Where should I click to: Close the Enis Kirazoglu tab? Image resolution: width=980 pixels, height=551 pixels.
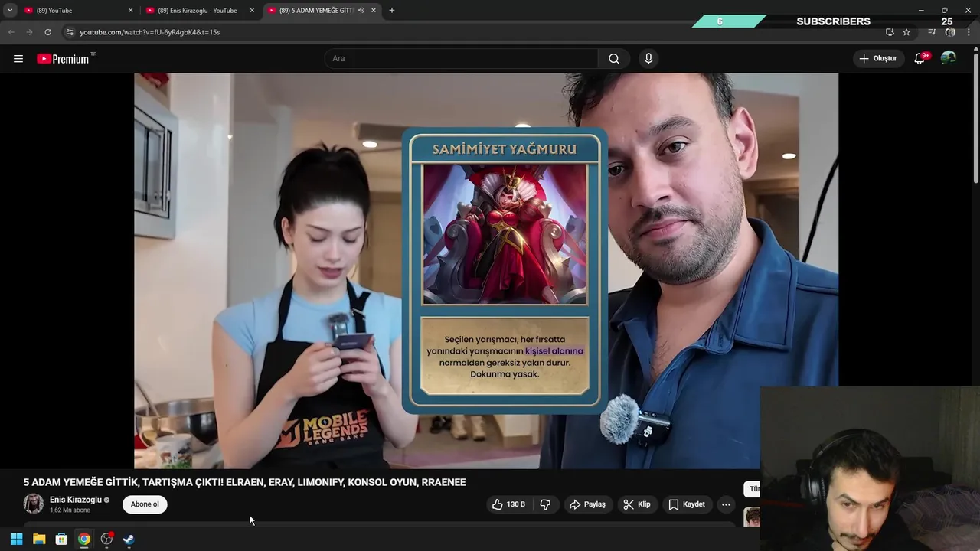point(252,11)
